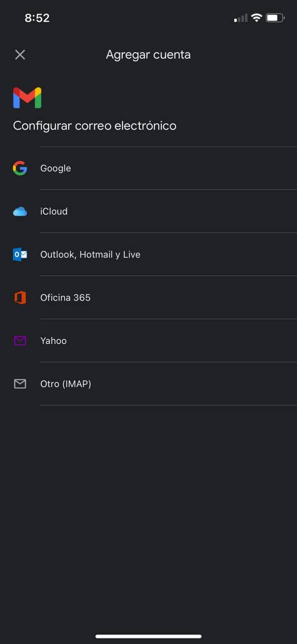Tap the gray envelope IMAP icon
This screenshot has width=297, height=644.
point(20,384)
